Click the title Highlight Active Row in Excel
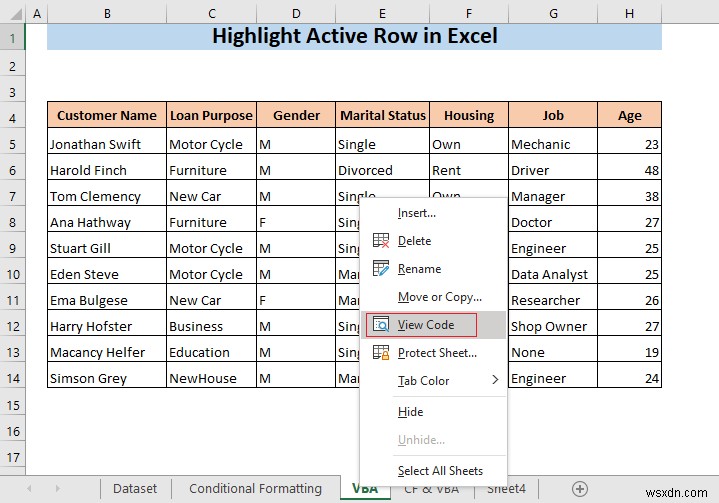The image size is (719, 503). pos(354,36)
